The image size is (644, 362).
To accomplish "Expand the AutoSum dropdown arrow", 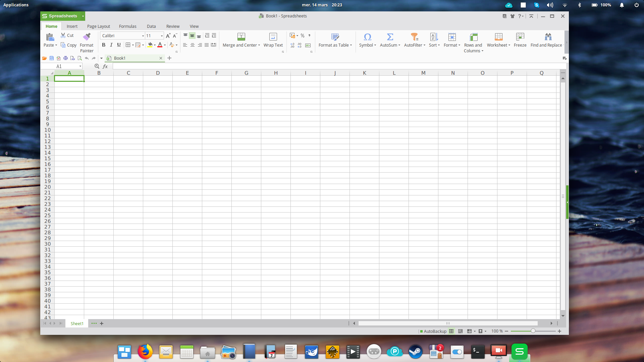I will click(x=399, y=45).
